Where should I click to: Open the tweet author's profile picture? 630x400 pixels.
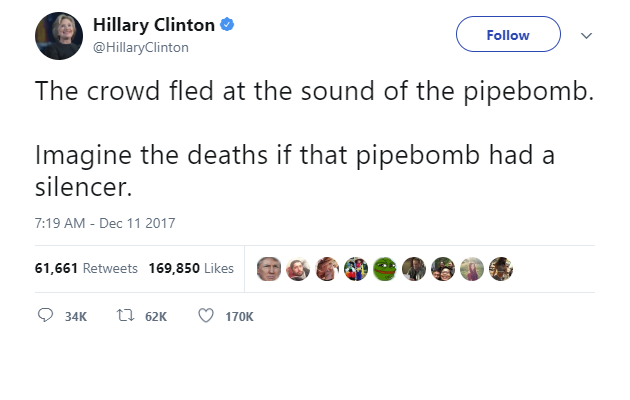click(x=58, y=36)
